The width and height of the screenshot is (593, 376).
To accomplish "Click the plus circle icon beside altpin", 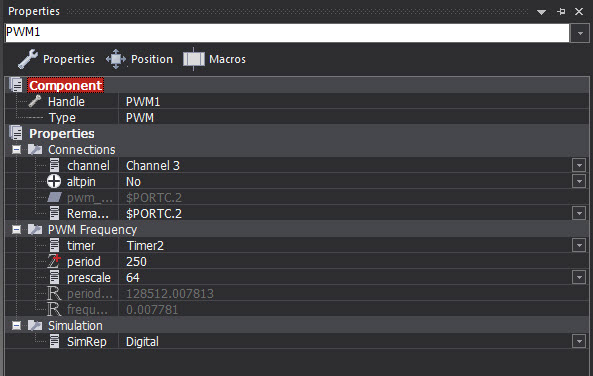I will 54,181.
